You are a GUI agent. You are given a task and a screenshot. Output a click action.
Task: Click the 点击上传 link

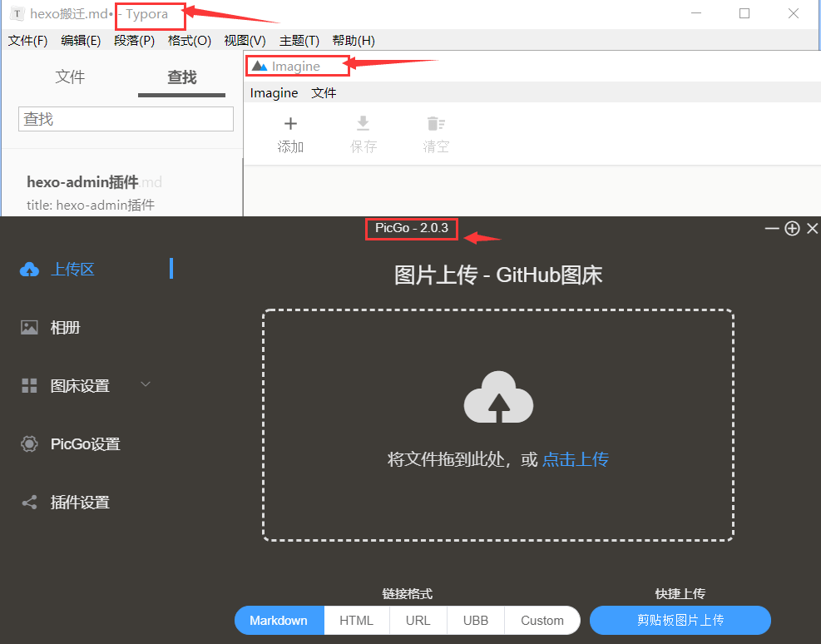(576, 459)
